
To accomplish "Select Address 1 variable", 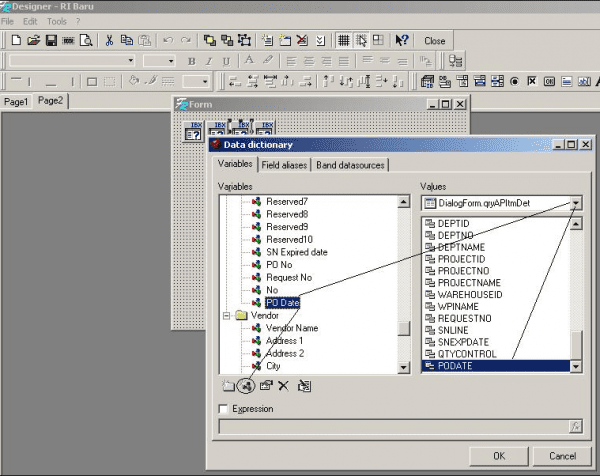I will (284, 341).
